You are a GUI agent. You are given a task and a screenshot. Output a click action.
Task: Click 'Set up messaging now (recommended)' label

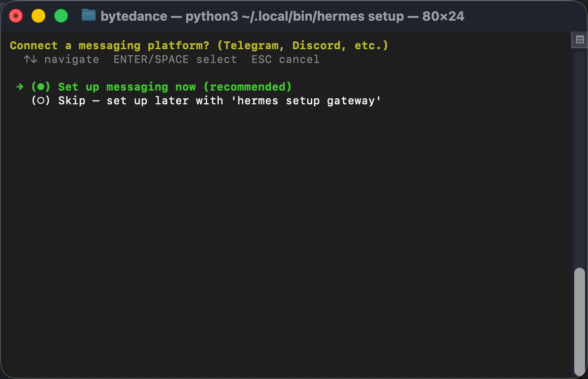[175, 87]
